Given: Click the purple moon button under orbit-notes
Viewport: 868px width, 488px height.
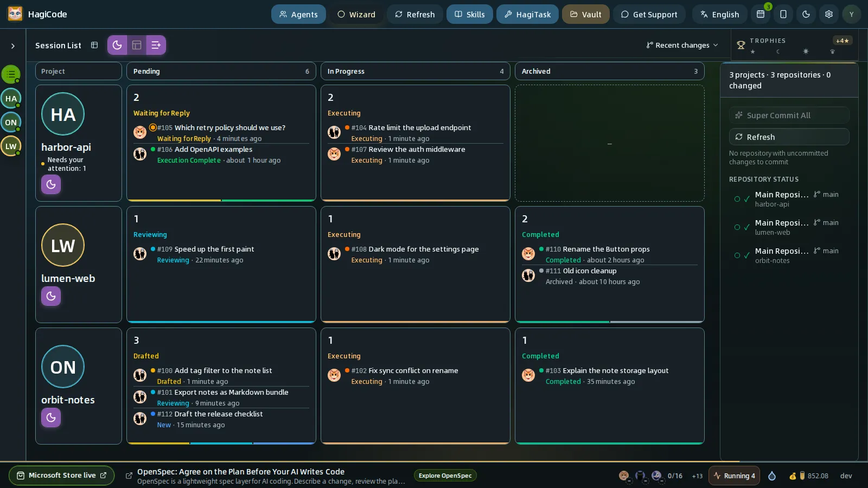Looking at the screenshot, I should coord(51,418).
